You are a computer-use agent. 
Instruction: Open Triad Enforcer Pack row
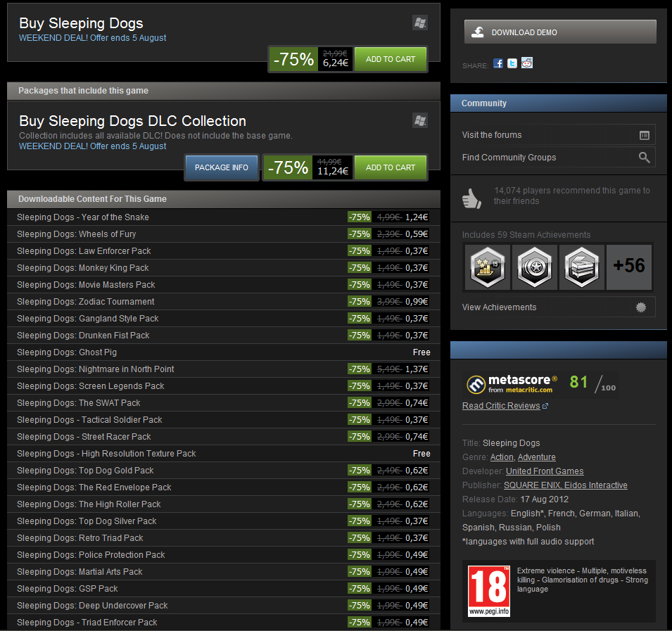click(x=223, y=623)
